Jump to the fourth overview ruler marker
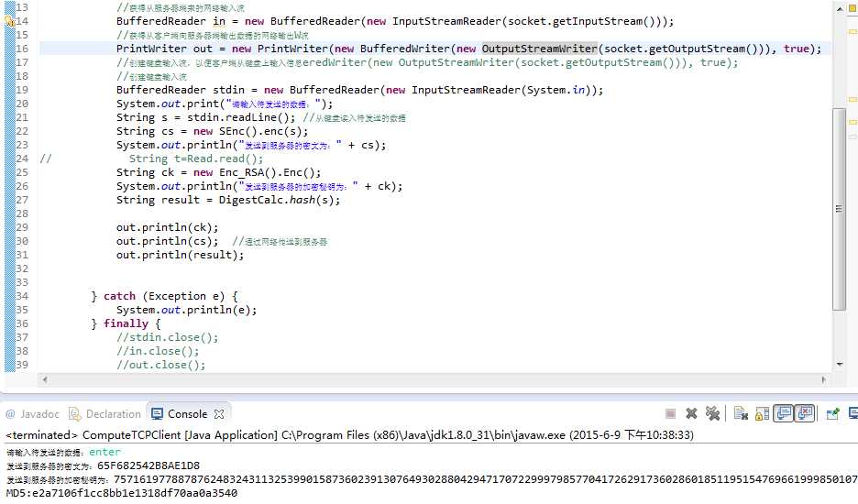The height and width of the screenshot is (504, 858). point(852,136)
